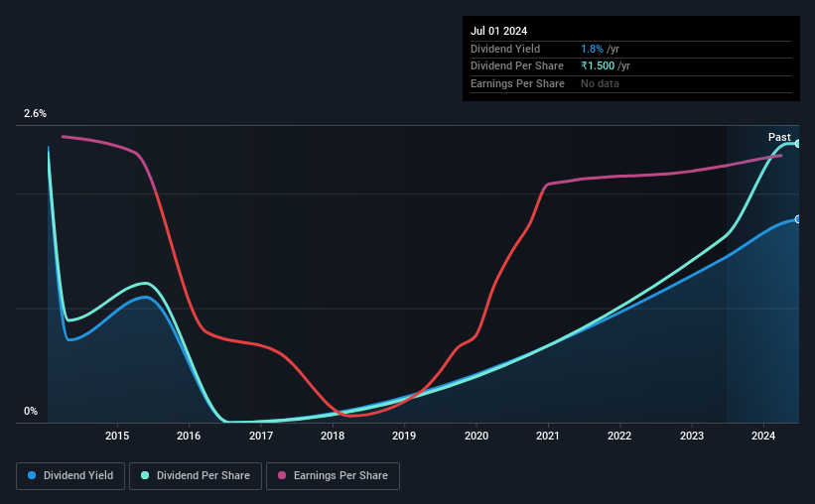Toggle the Dividend Yield legend button

pyautogui.click(x=70, y=476)
